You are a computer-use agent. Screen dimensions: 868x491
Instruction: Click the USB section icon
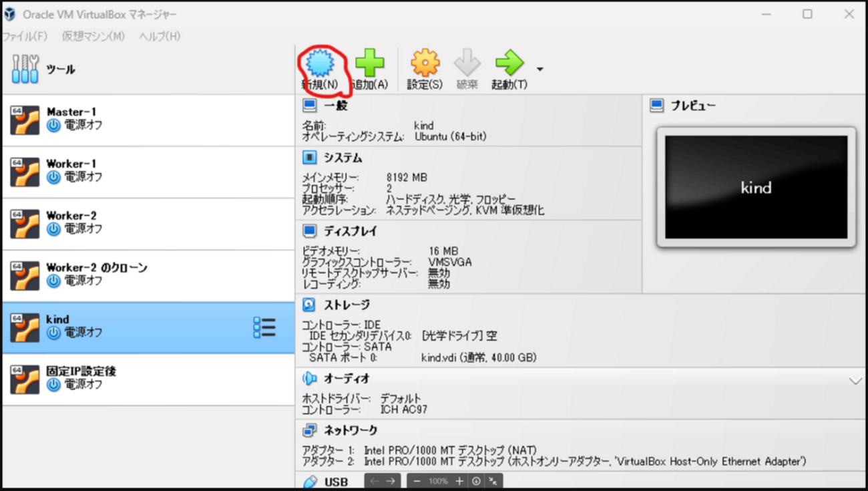click(x=309, y=482)
